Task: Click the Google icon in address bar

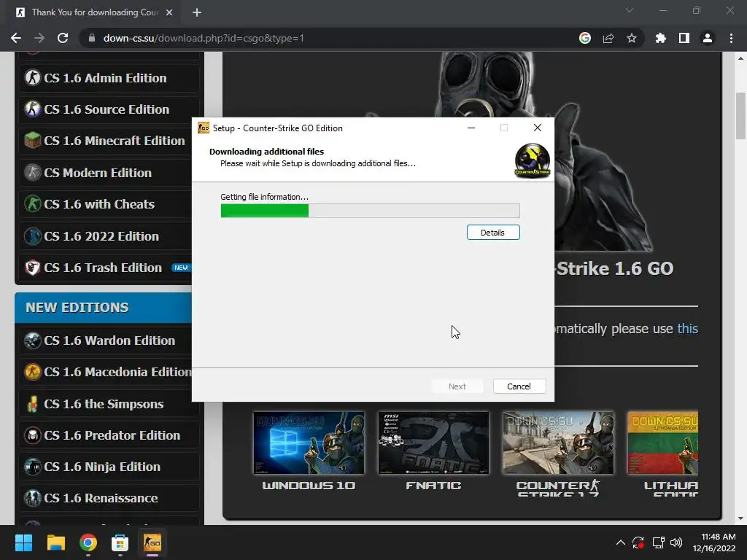Action: tap(585, 38)
